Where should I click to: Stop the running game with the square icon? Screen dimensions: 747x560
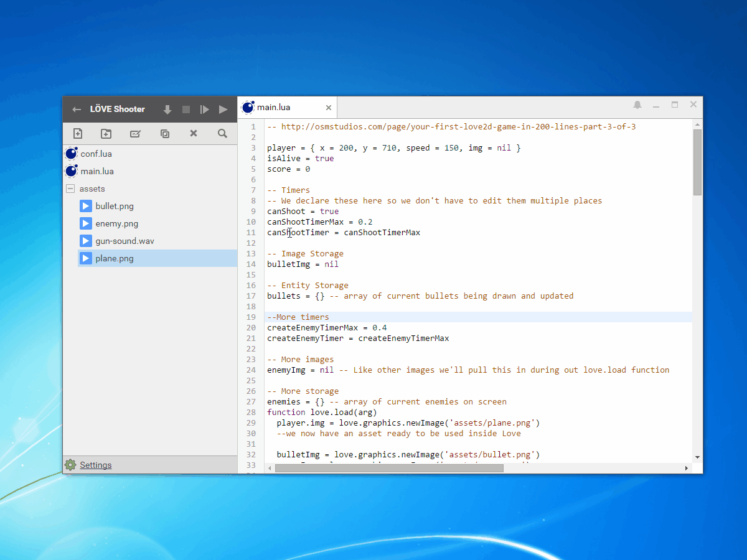point(186,110)
